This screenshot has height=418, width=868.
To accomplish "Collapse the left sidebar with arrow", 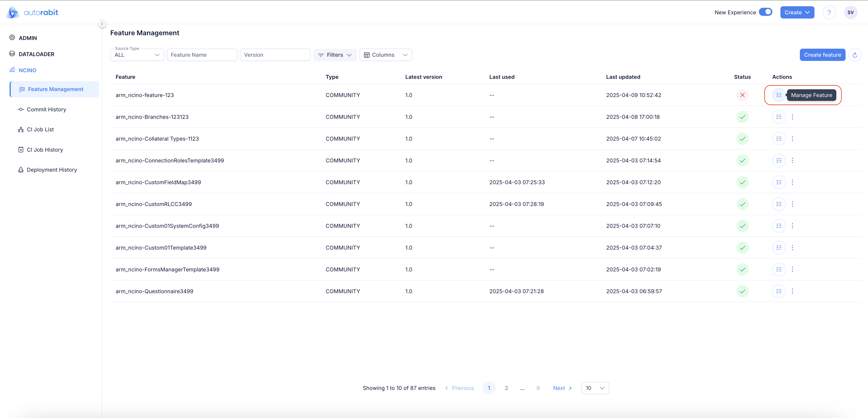I will coord(102,24).
